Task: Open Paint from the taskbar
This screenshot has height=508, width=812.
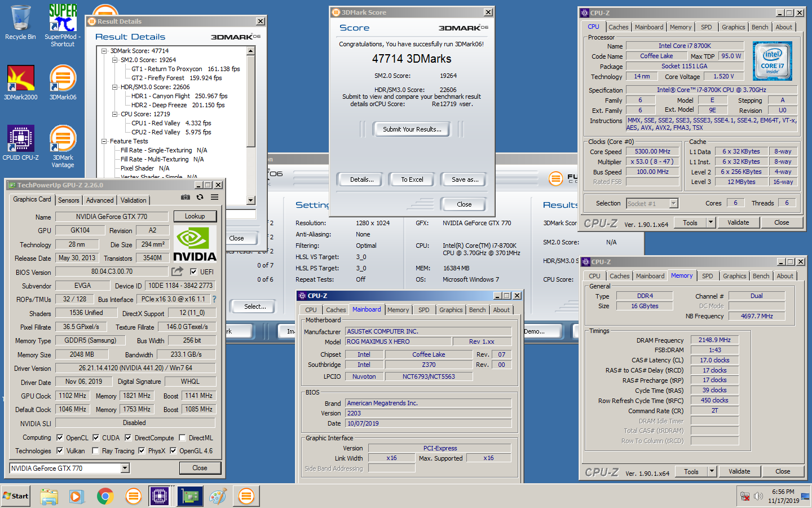Action: coord(218,496)
